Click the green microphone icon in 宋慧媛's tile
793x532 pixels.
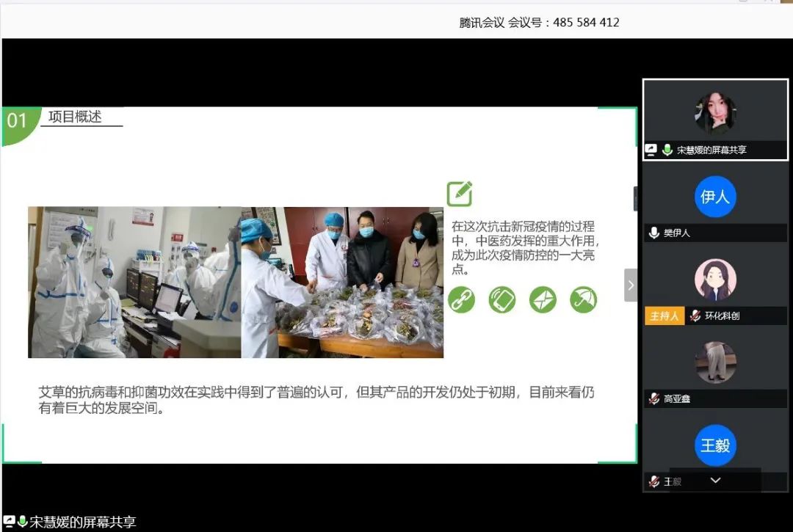point(667,150)
